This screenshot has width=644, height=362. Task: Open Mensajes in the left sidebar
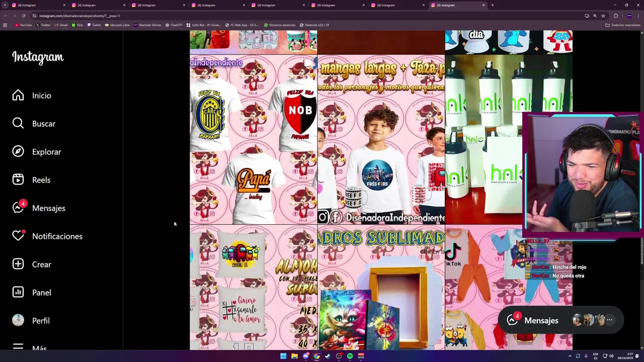pos(39,208)
